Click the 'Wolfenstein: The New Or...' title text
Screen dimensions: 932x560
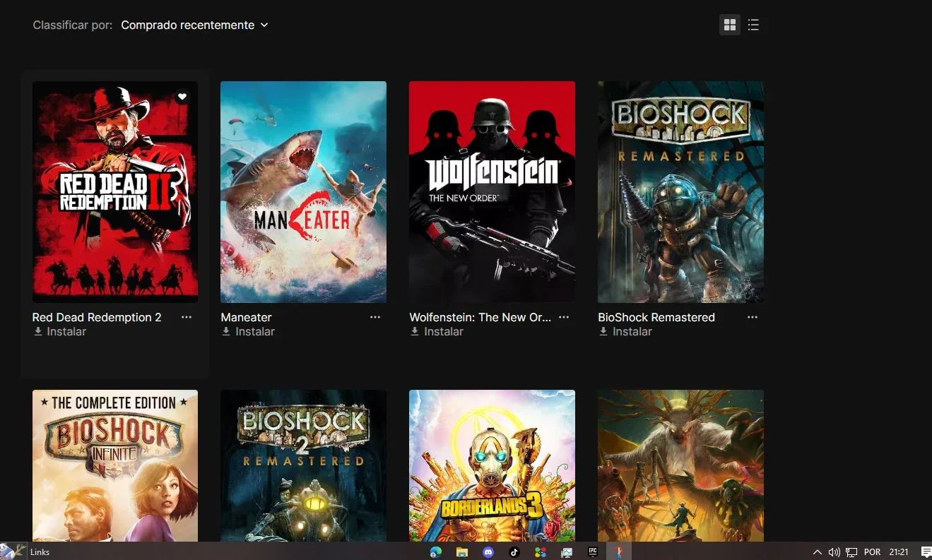point(480,317)
